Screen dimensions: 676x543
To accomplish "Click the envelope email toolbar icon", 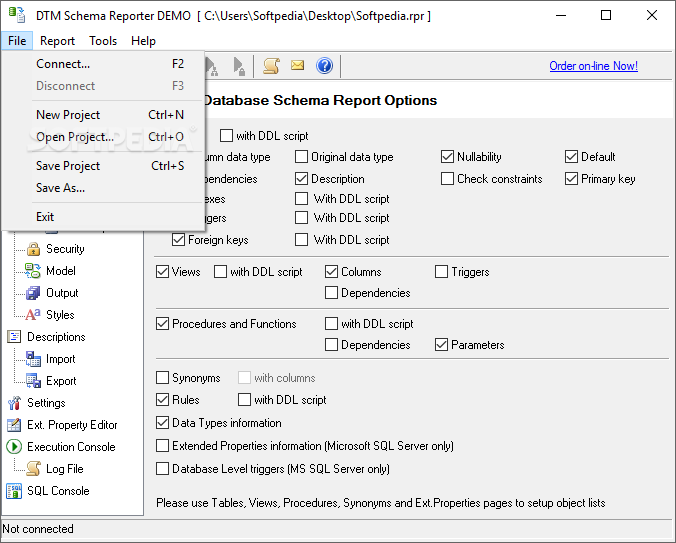I will coord(297,66).
